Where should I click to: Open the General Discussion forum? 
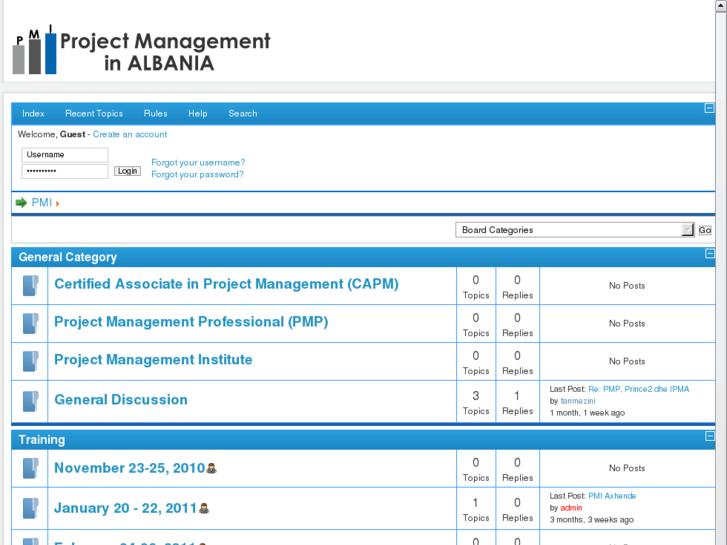[121, 400]
